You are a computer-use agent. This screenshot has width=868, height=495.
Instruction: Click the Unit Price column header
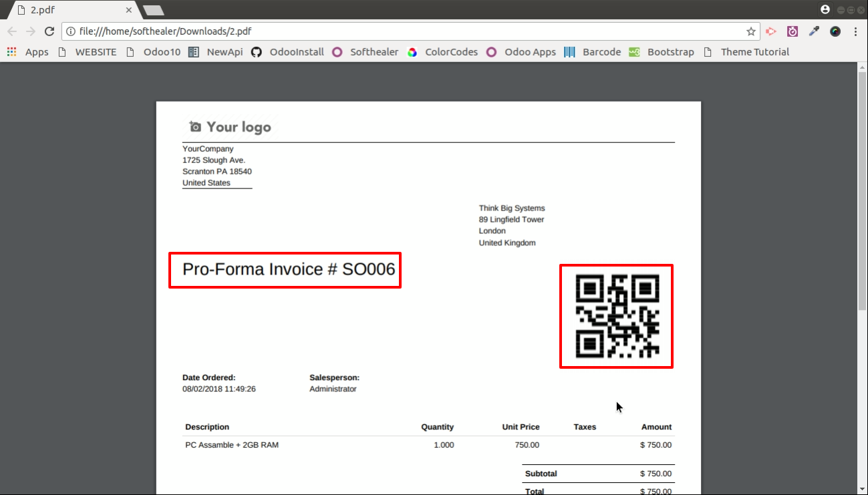click(x=521, y=427)
